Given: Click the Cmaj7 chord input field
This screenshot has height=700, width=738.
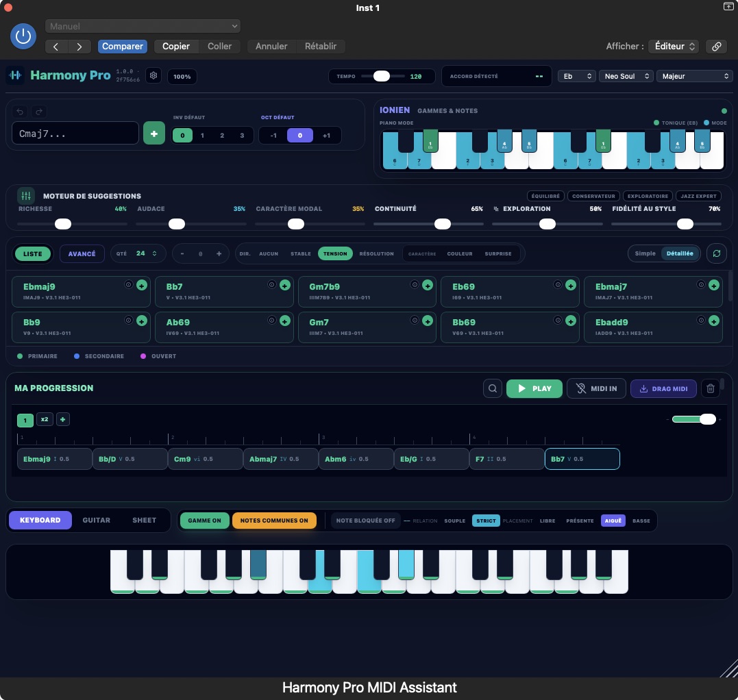Looking at the screenshot, I should coord(75,134).
